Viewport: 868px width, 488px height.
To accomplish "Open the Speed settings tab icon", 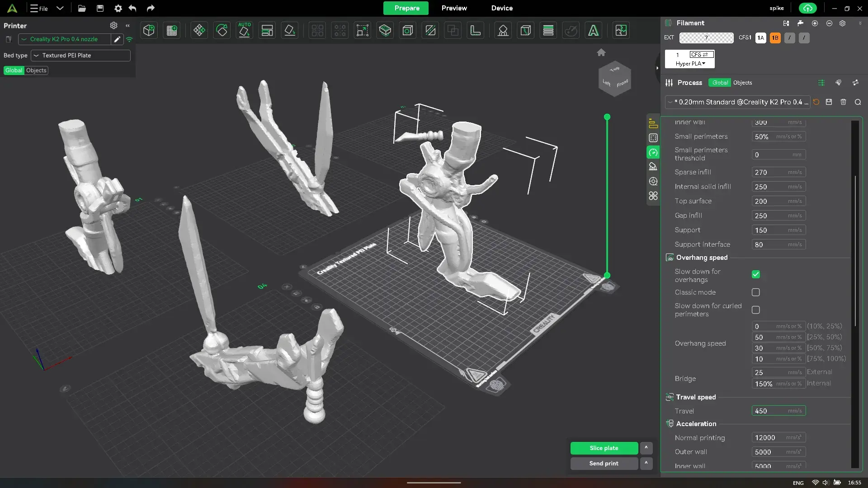I will (653, 152).
